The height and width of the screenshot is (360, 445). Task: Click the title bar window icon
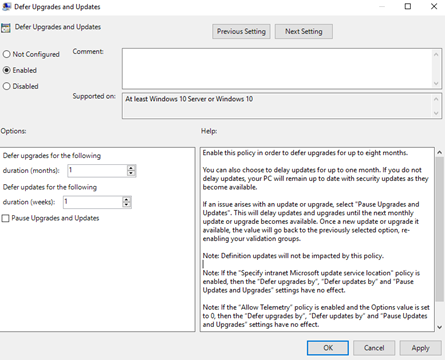click(x=6, y=7)
